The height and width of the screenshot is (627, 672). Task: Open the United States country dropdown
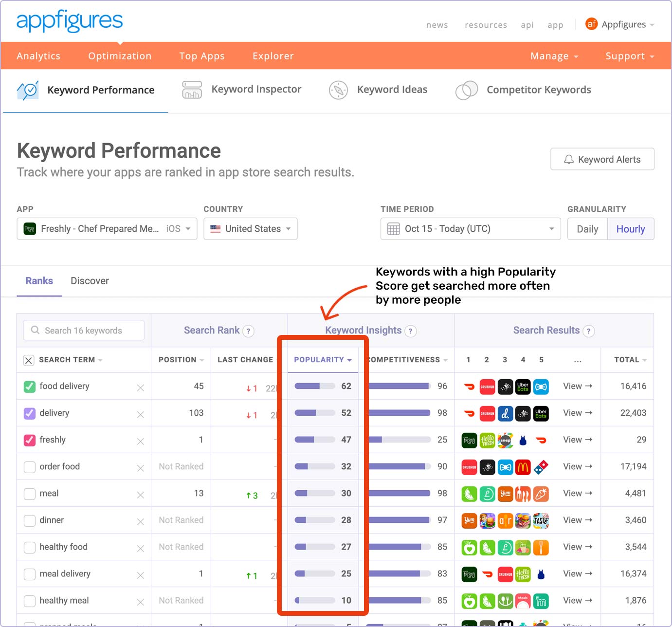coord(250,229)
